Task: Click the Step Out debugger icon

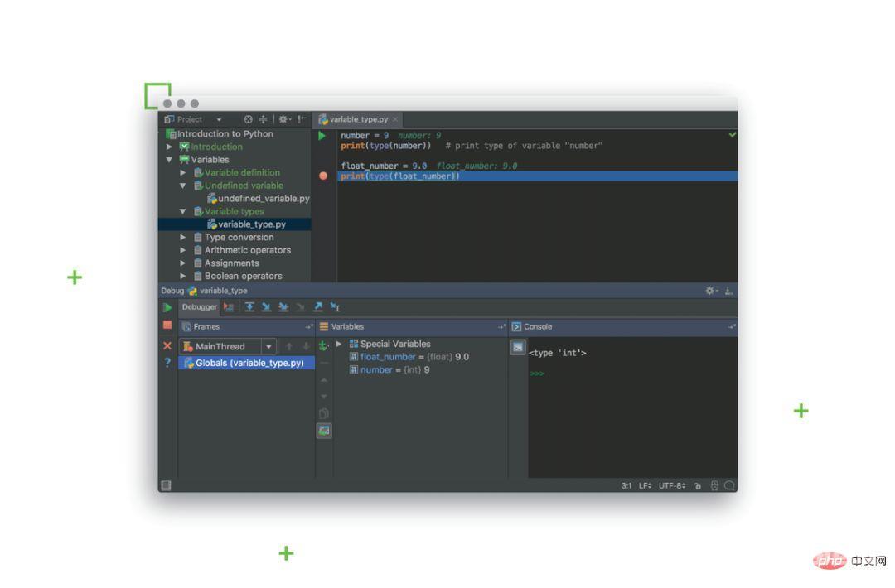Action: (x=317, y=306)
